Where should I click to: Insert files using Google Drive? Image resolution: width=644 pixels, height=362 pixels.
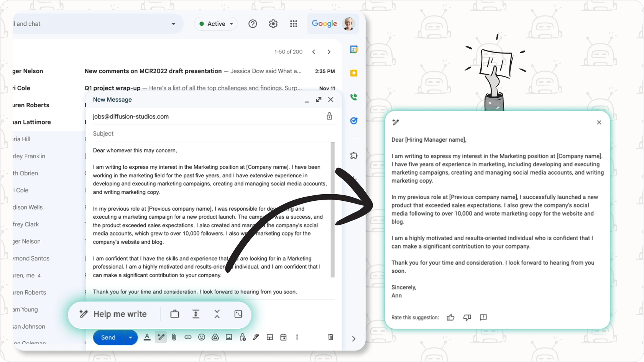[215, 337]
